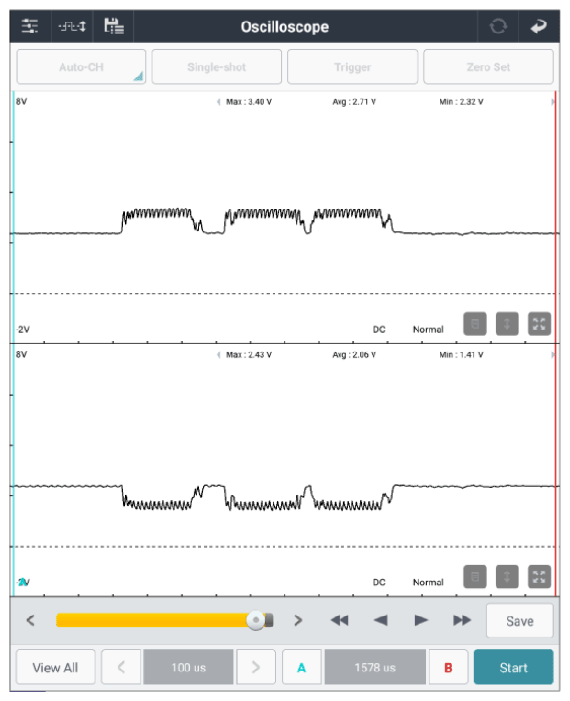Open the waveform measurement icon in header
This screenshot has height=701, width=570.
point(72,26)
